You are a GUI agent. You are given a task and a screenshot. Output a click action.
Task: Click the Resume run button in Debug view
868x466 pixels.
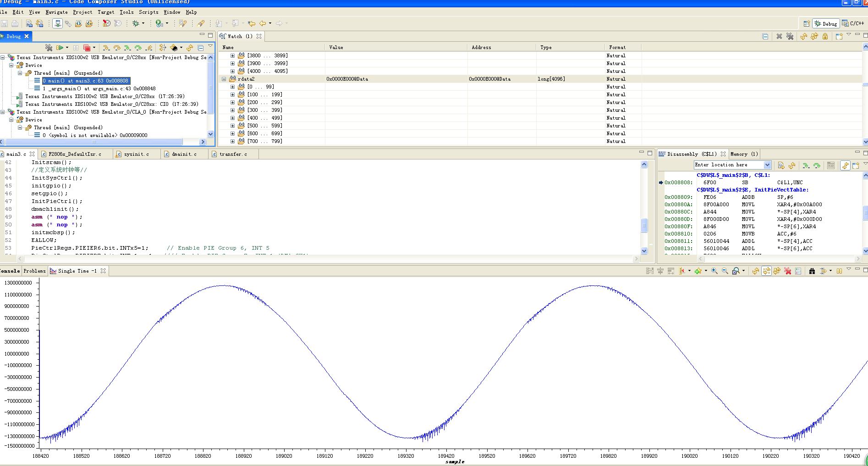click(x=60, y=48)
